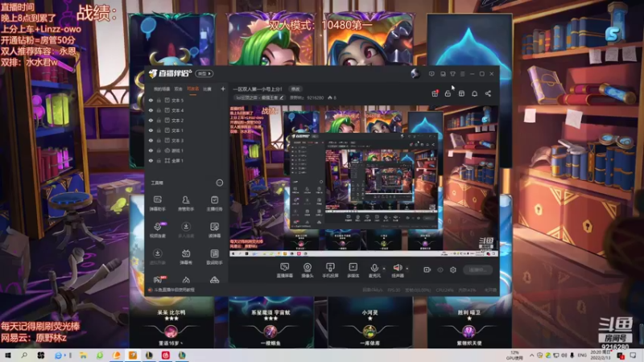644x362 pixels.
Task: Open the 虚拟形象 virtual avatar tool
Action: click(x=157, y=257)
